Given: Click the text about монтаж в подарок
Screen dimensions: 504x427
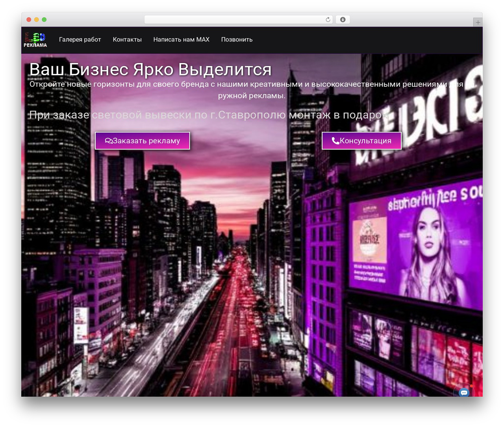Looking at the screenshot, I should (209, 115).
